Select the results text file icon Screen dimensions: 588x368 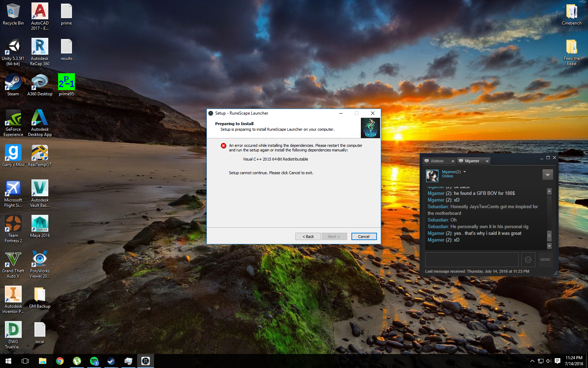[66, 50]
